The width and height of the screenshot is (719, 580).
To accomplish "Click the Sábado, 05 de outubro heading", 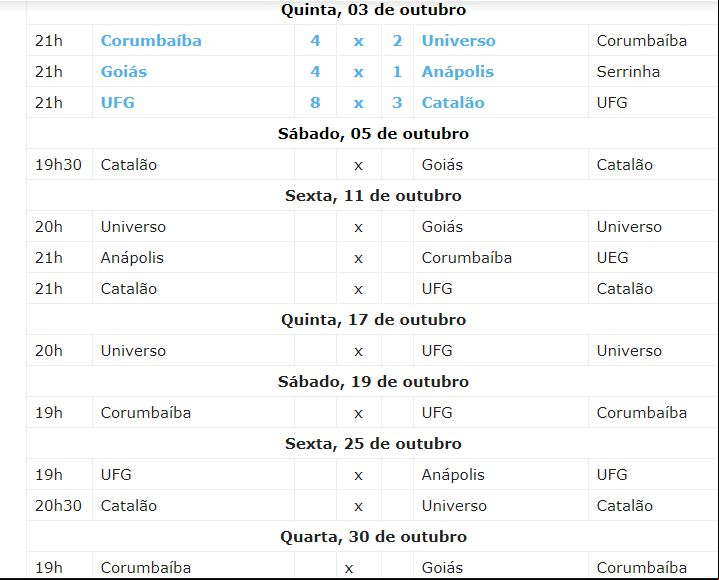I will click(373, 134).
